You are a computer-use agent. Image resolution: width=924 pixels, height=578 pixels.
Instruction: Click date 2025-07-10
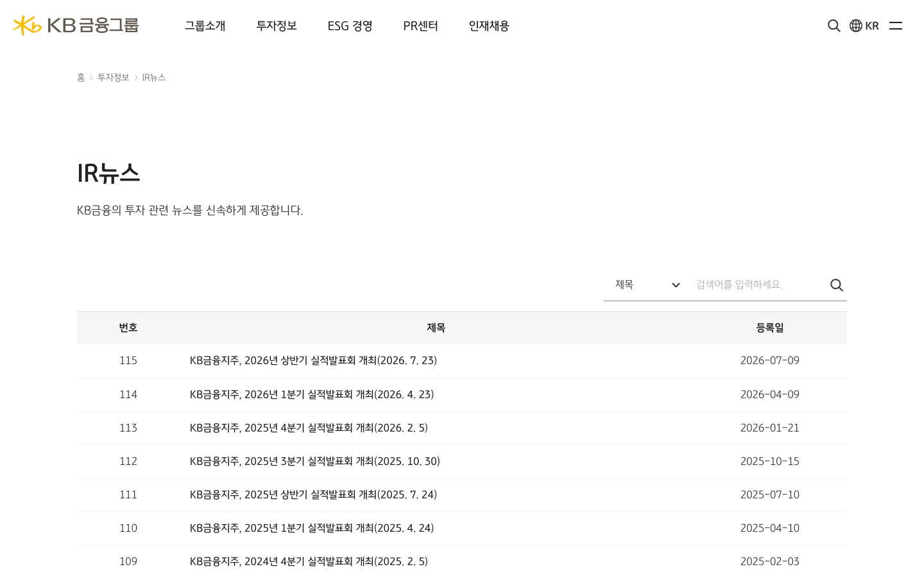[770, 495]
